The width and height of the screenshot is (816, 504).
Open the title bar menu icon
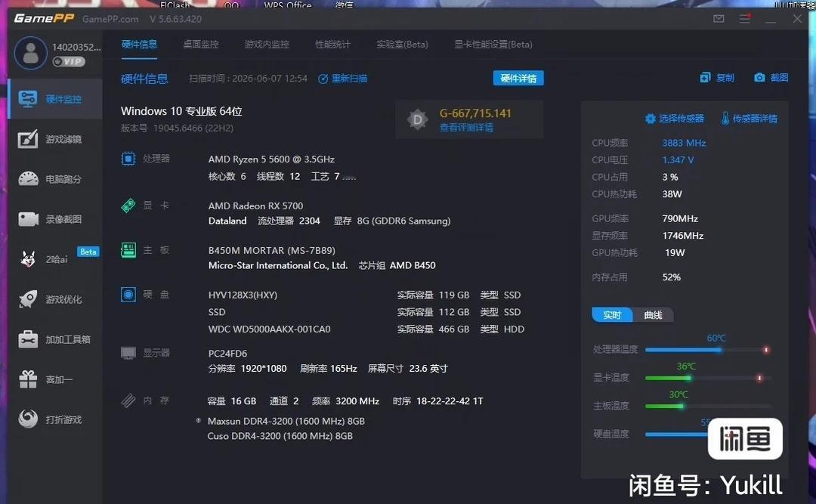point(745,19)
